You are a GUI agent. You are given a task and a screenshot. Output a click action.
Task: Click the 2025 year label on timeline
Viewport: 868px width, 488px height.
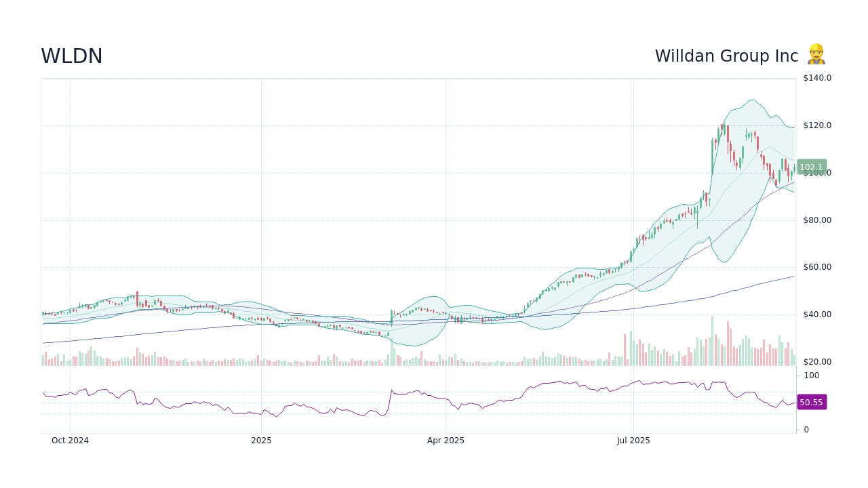click(261, 441)
